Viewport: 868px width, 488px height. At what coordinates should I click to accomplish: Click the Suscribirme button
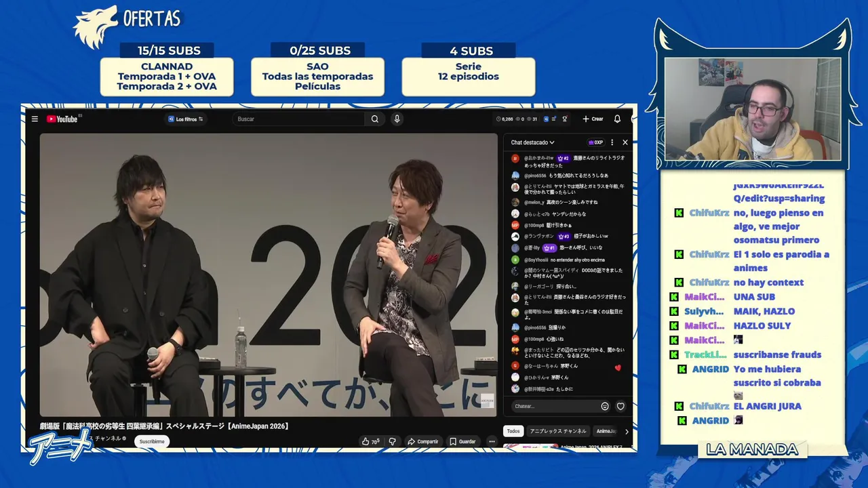[x=151, y=441]
